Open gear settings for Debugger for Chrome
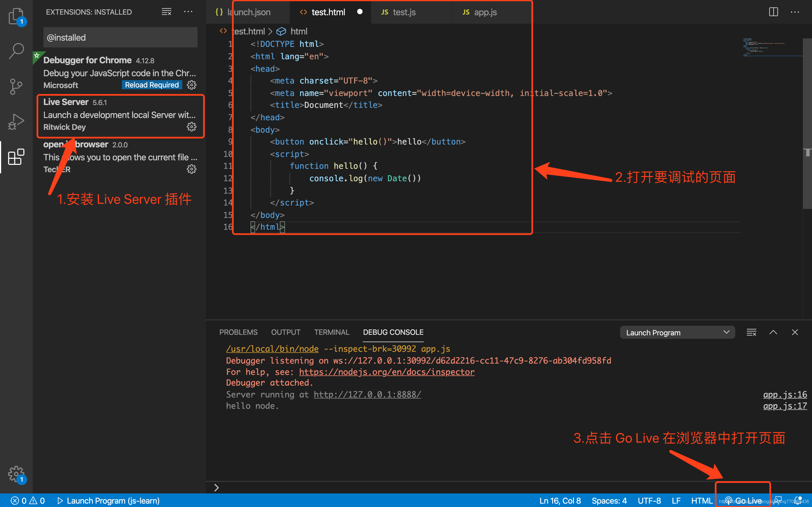 (x=191, y=85)
